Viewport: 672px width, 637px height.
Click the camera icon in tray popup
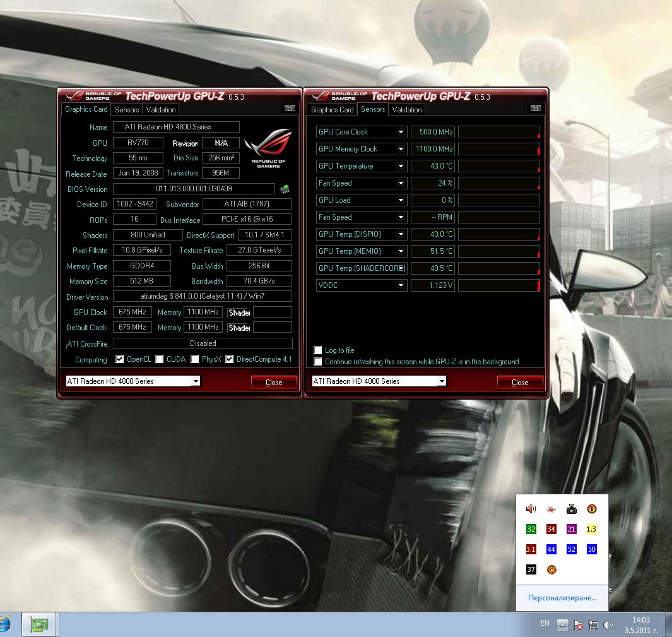coord(571,509)
